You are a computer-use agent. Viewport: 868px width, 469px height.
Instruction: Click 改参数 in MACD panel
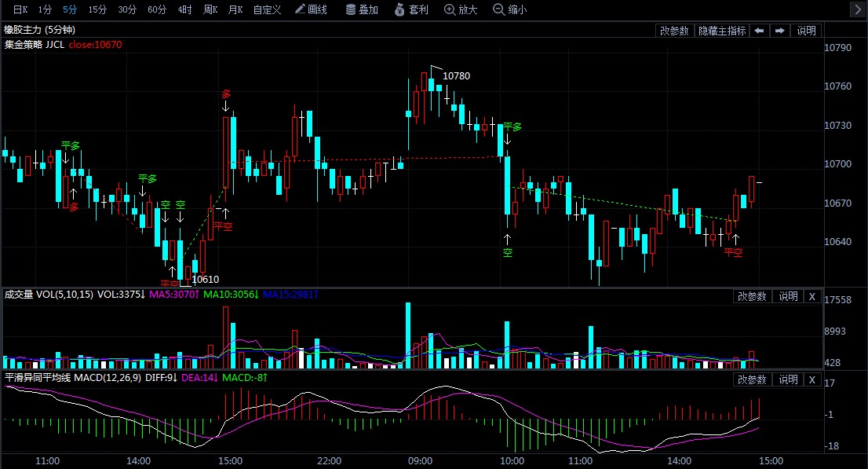click(x=752, y=379)
